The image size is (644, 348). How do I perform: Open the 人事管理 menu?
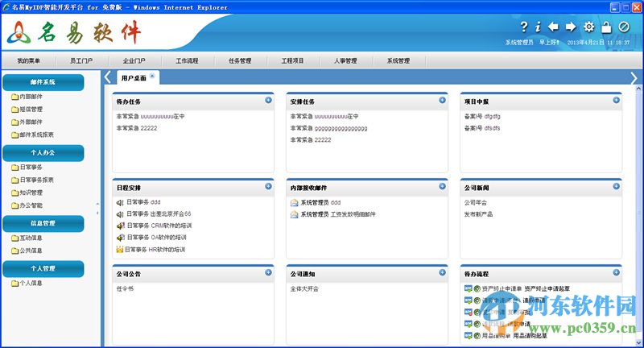(346, 60)
